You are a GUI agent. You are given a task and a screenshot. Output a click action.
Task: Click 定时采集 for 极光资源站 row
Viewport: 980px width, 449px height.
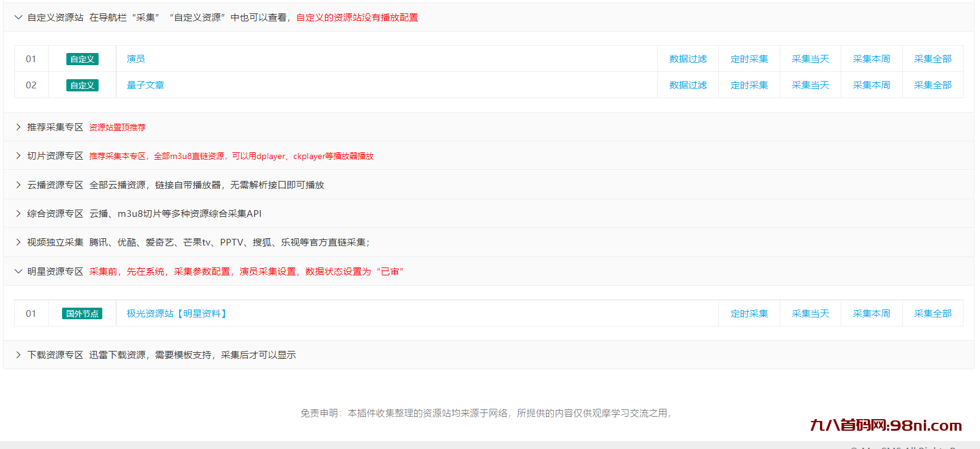tap(749, 314)
